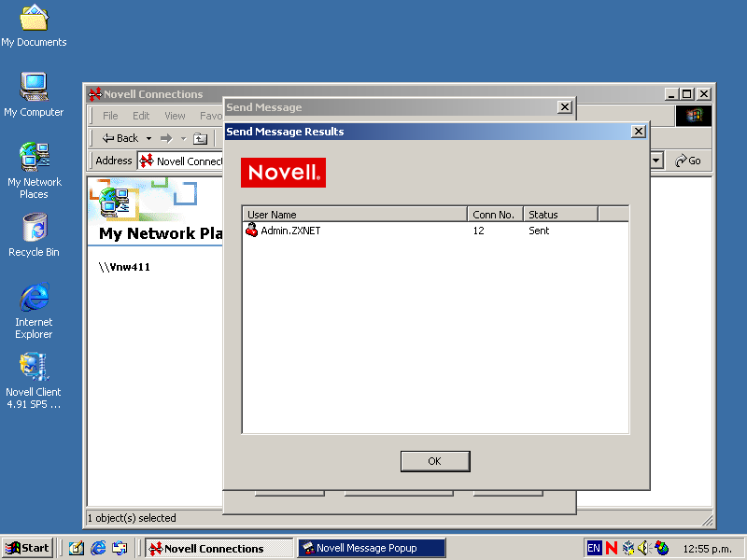Minimize the Novell Connections window

[x=671, y=94]
